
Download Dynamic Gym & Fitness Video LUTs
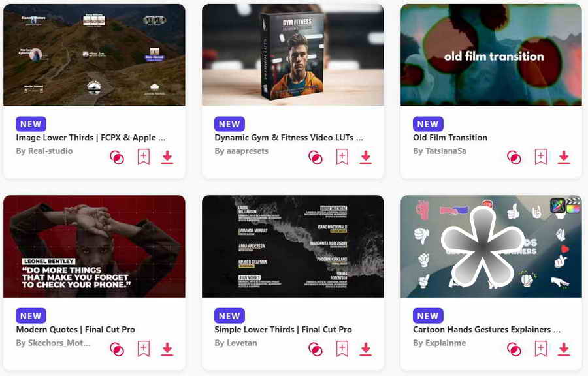(x=366, y=157)
